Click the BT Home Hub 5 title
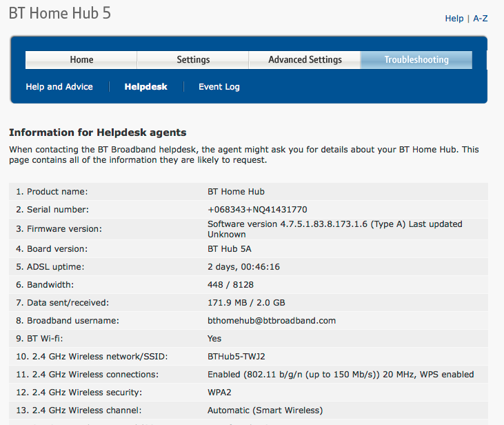The width and height of the screenshot is (504, 425). 60,13
